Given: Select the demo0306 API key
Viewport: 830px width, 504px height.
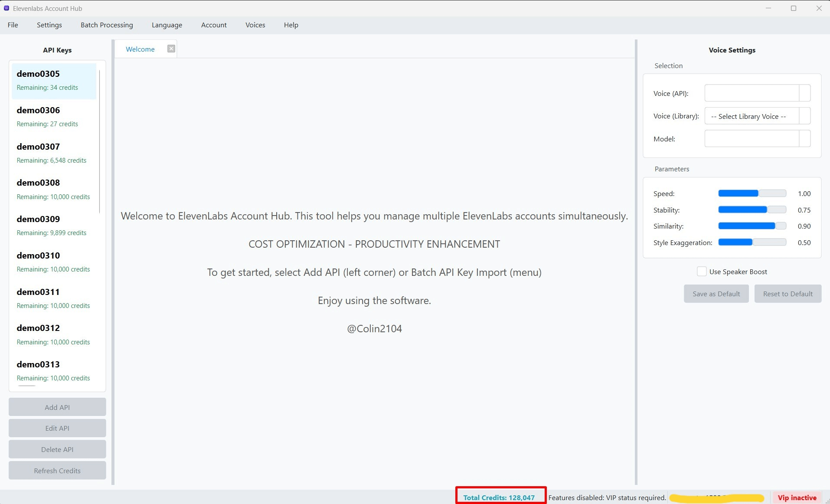Looking at the screenshot, I should click(x=54, y=118).
